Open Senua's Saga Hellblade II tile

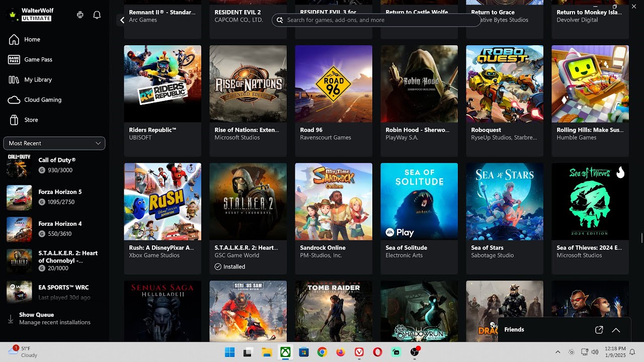tap(163, 311)
